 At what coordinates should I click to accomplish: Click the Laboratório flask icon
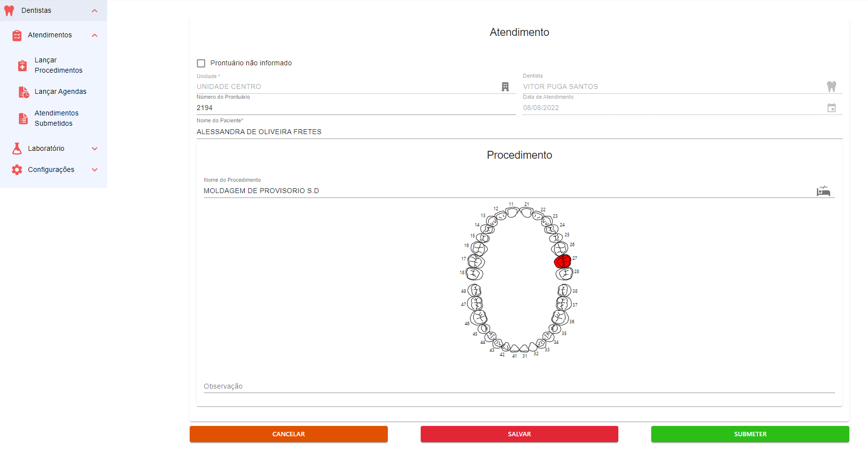pos(17,148)
